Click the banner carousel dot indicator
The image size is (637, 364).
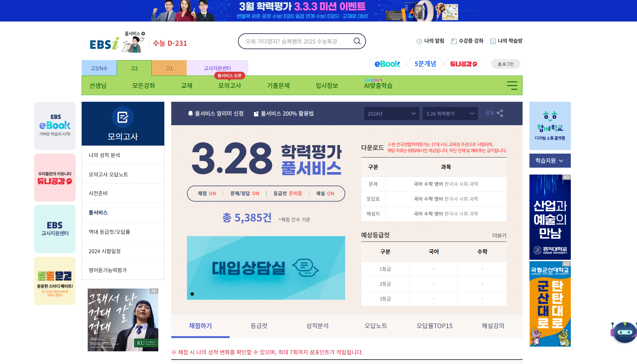pos(192,294)
